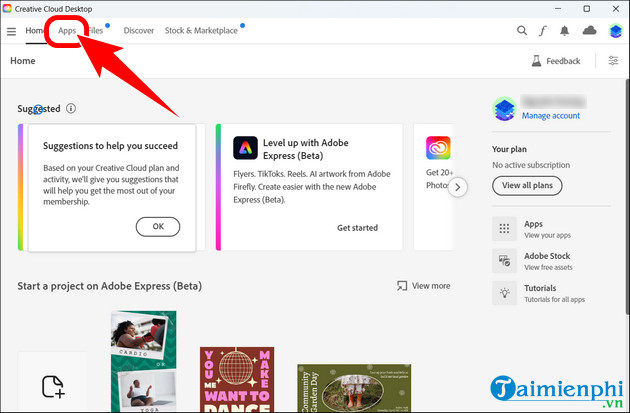The height and width of the screenshot is (413, 630).
Task: Click the vertical scrollbar on the right
Action: [627, 197]
